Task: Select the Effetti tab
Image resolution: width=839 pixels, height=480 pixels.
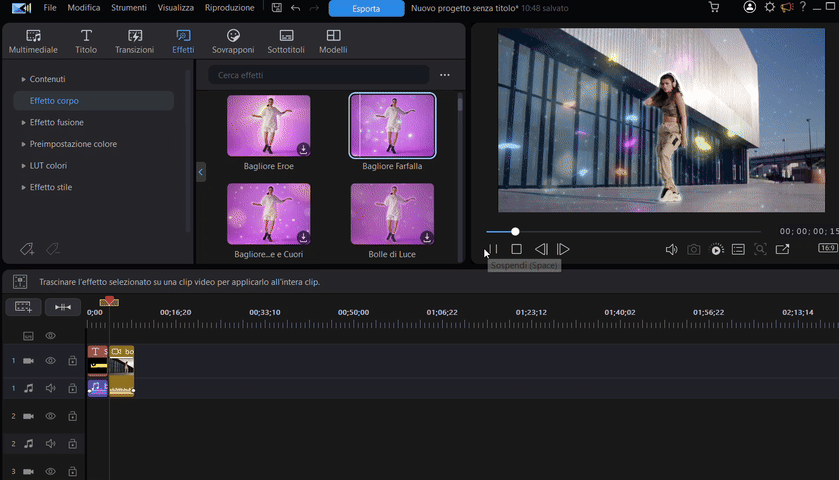Action: pyautogui.click(x=183, y=42)
